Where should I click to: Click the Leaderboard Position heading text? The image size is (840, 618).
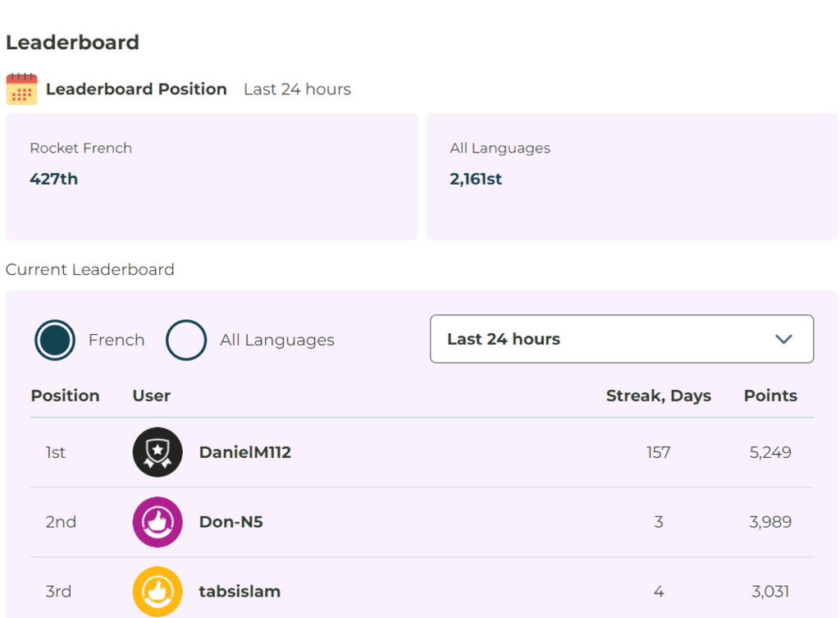(136, 89)
